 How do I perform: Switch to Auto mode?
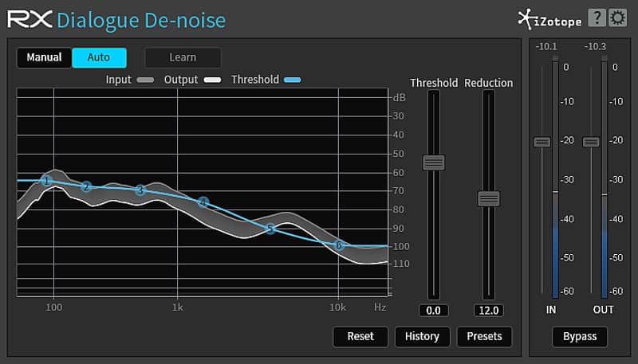point(99,57)
